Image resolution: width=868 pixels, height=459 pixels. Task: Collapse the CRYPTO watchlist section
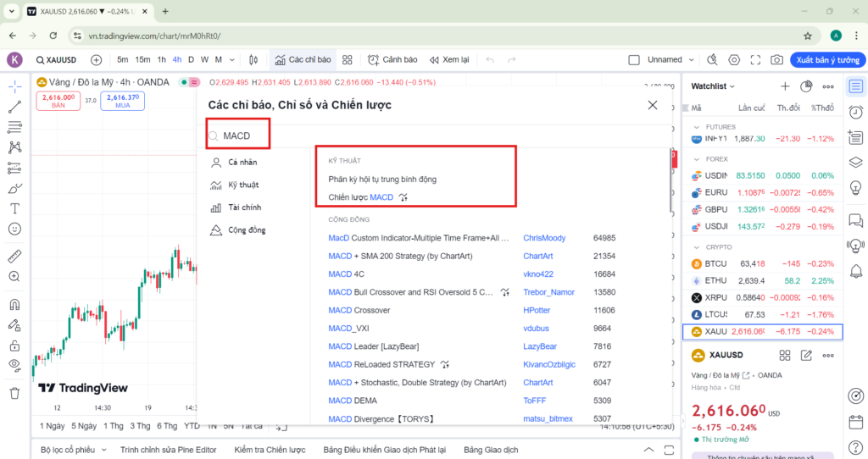click(x=697, y=246)
